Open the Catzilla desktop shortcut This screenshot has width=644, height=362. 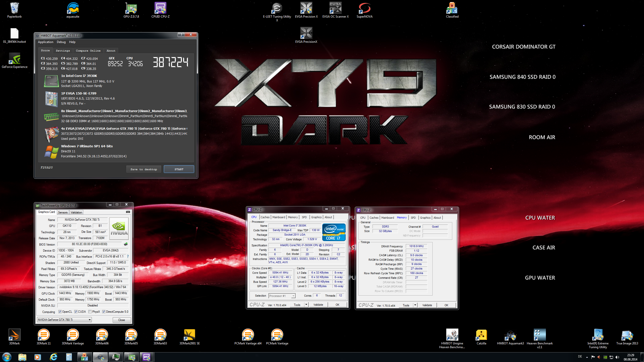(481, 337)
